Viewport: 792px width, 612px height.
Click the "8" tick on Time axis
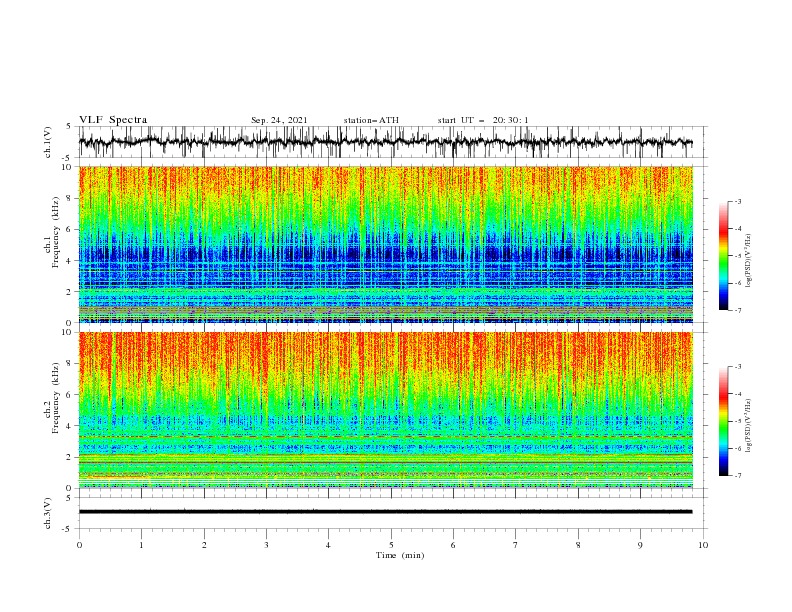coord(578,545)
